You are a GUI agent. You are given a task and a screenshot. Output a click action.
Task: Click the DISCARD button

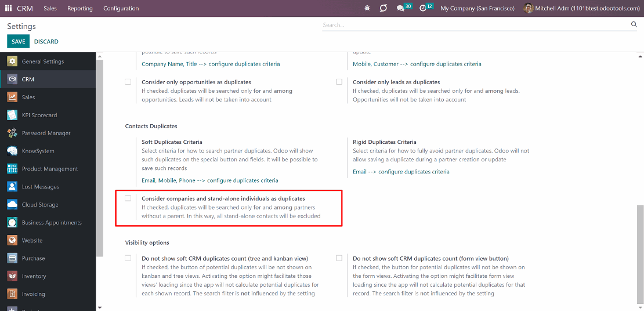click(x=46, y=42)
